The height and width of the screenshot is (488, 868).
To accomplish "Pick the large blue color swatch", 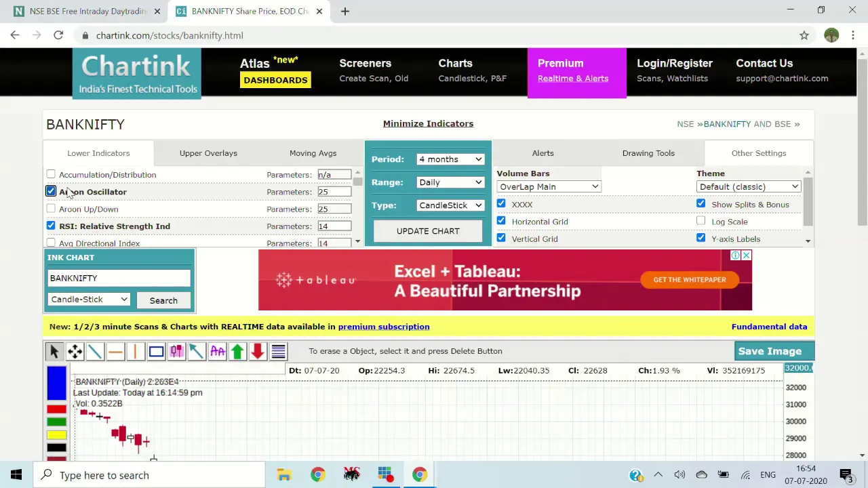I will tap(57, 383).
